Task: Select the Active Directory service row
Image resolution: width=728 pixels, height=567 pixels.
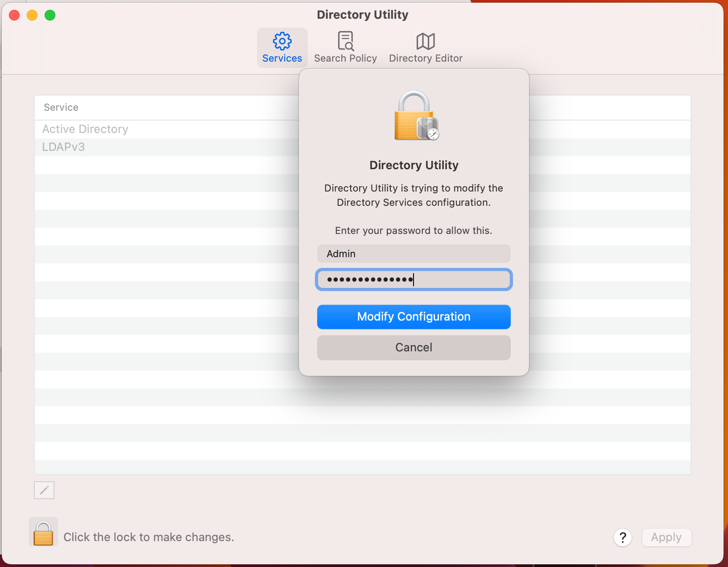Action: (x=362, y=129)
